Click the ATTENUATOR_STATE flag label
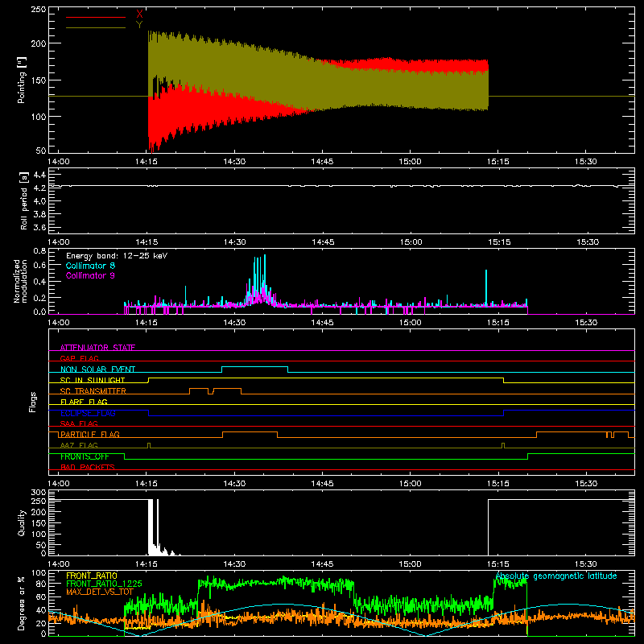 click(97, 348)
